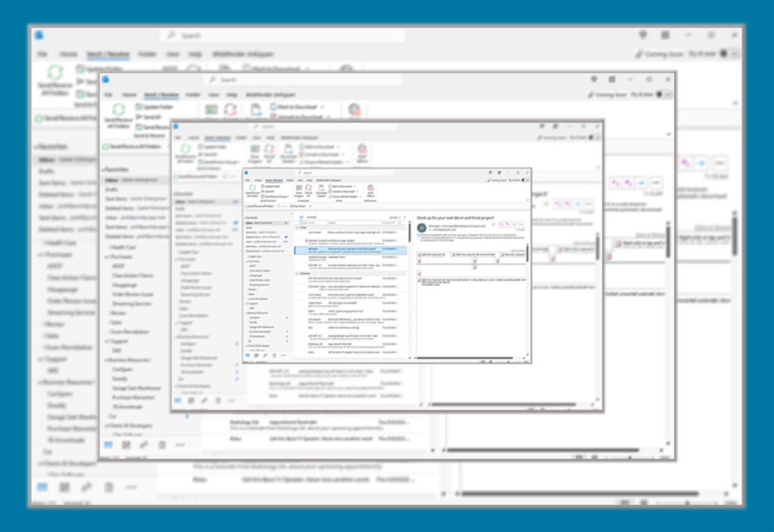Viewport: 774px width, 532px height.
Task: Open Mail view icon in third window
Action: pos(178,401)
